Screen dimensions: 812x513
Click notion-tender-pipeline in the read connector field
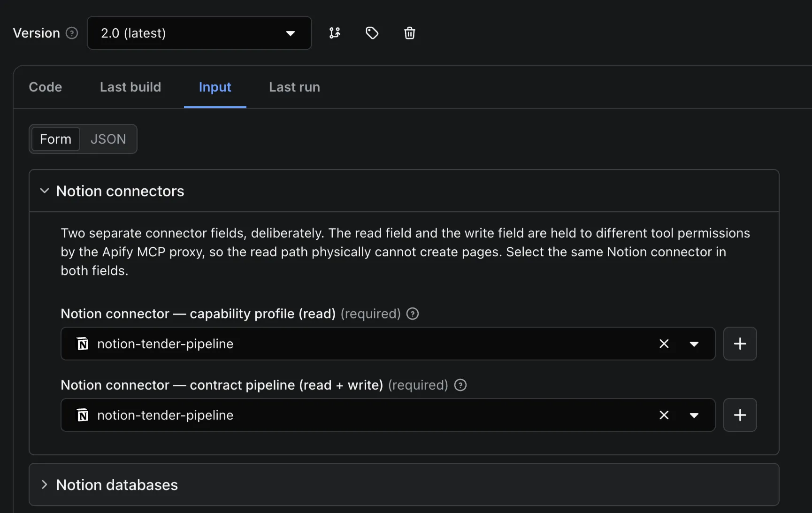(165, 344)
